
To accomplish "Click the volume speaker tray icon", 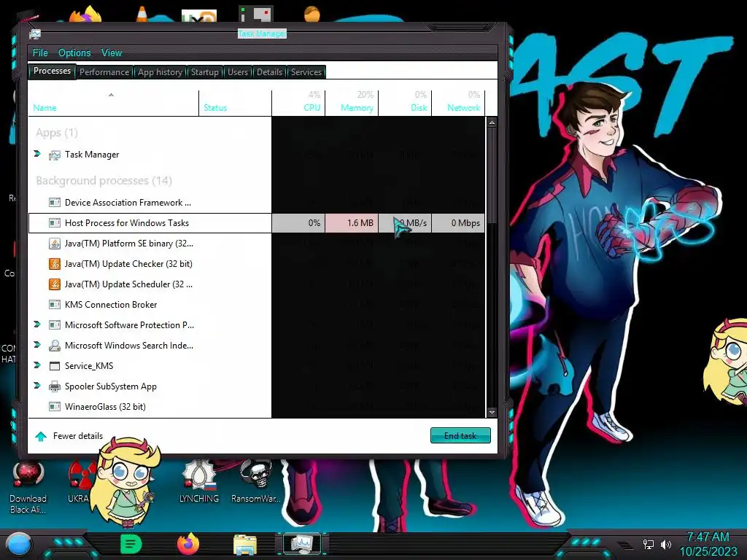I will [x=666, y=544].
